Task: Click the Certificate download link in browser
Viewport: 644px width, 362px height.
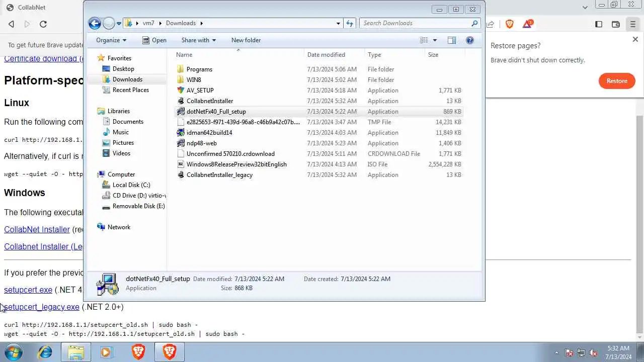Action: [43, 59]
